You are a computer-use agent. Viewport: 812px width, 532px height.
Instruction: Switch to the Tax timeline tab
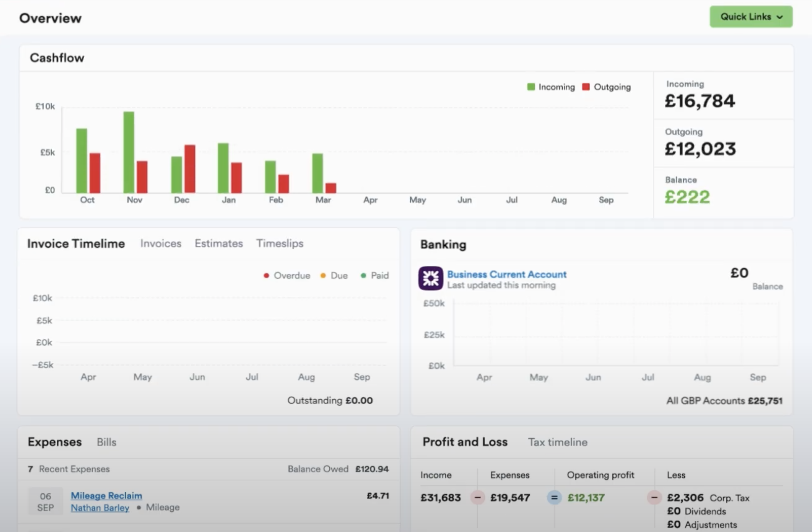point(558,442)
